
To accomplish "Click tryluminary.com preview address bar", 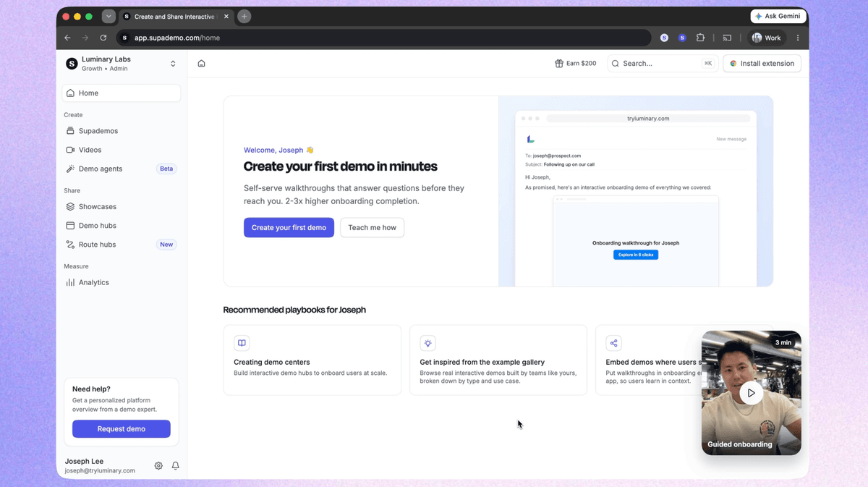I will [648, 118].
